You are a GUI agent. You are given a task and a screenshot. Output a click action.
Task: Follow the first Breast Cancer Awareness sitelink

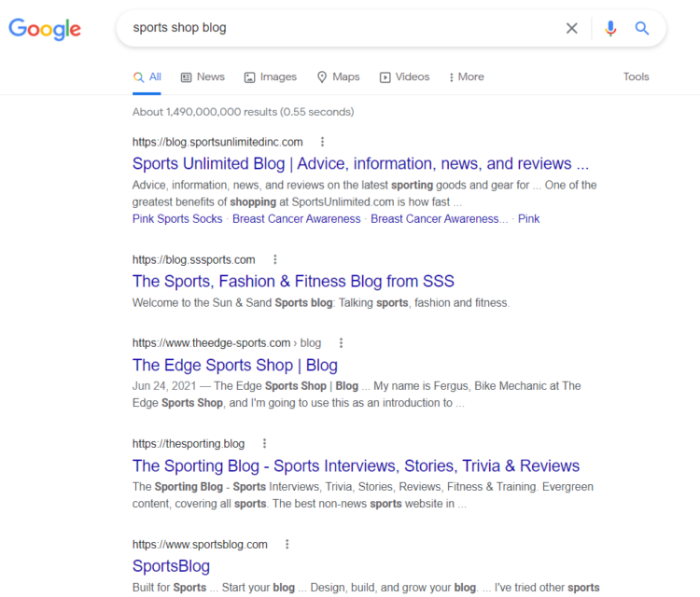(x=297, y=219)
